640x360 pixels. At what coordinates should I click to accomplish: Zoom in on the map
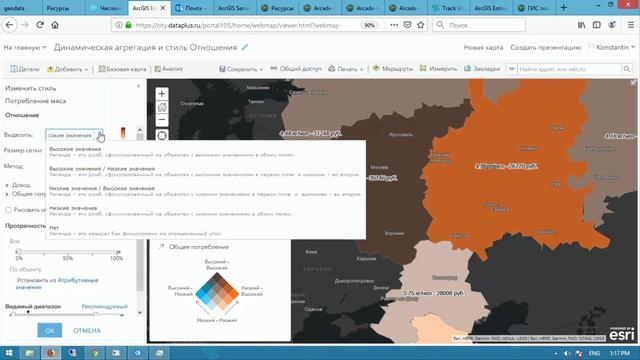[x=162, y=94]
